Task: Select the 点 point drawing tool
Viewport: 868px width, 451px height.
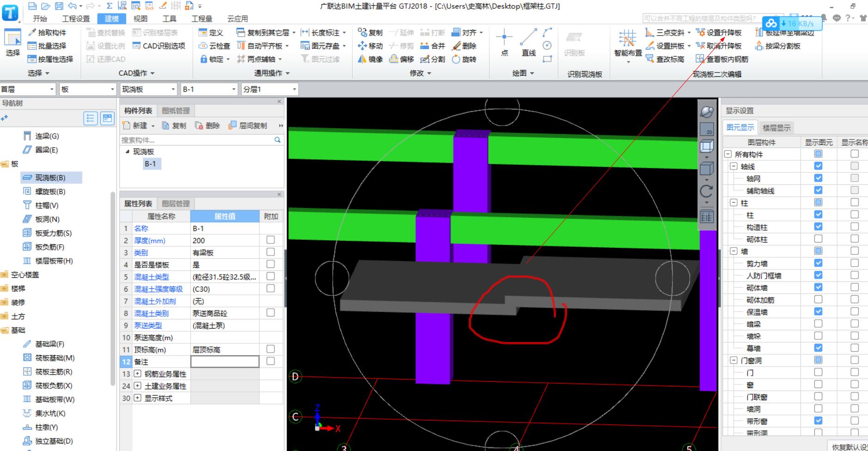Action: click(504, 43)
